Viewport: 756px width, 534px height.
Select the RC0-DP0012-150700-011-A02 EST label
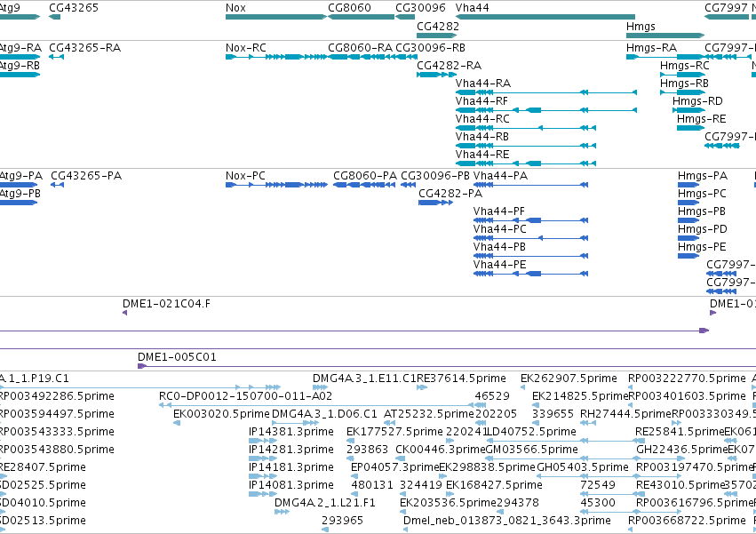point(245,396)
